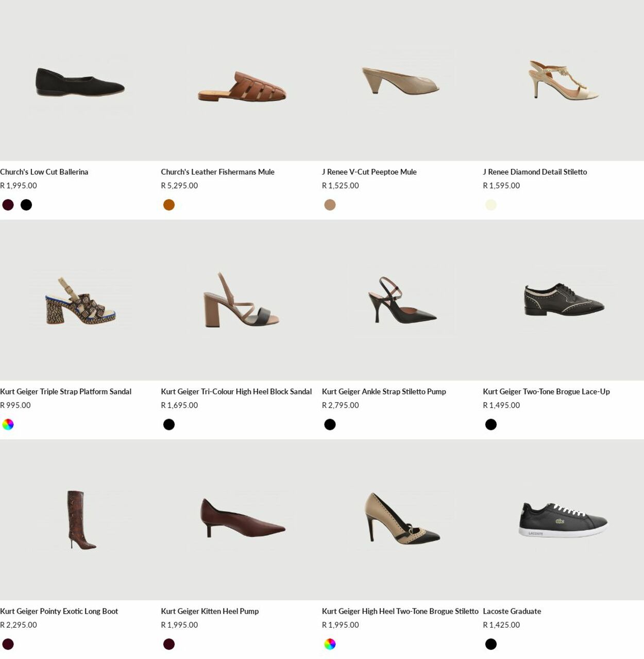The height and width of the screenshot is (659, 644).
Task: Click Kurt Geiger Tri-Colour High Heel Block Sandal title
Action: click(x=236, y=392)
